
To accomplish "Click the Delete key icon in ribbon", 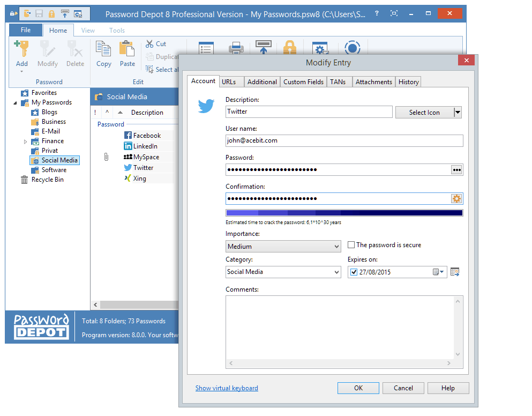I will [x=74, y=49].
